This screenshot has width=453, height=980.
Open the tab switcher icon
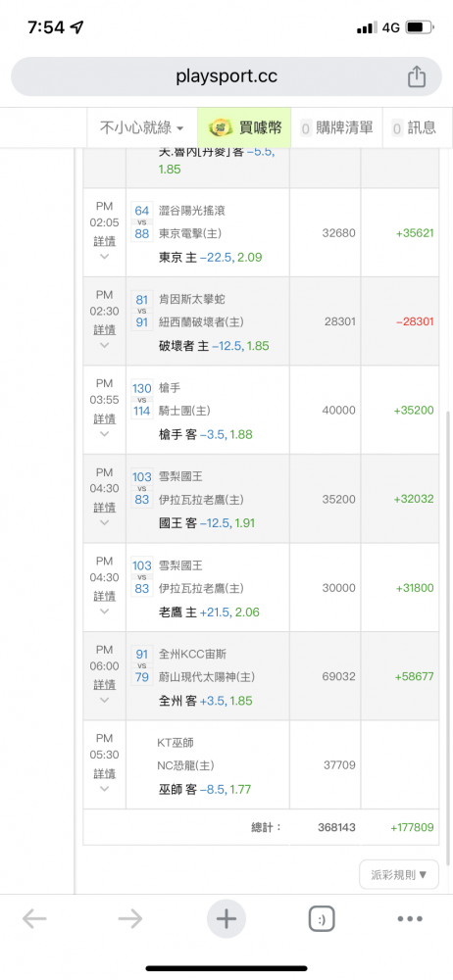click(322, 919)
